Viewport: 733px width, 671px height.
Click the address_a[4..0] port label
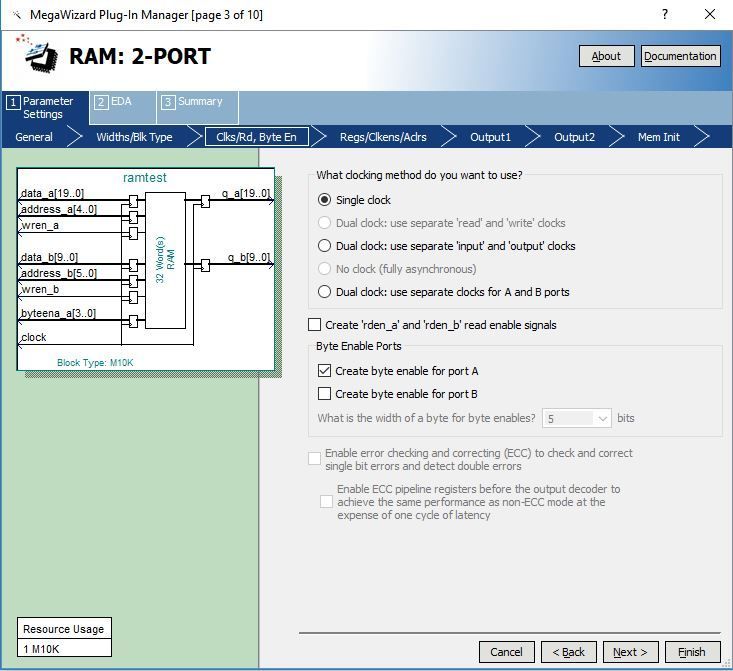pos(59,209)
